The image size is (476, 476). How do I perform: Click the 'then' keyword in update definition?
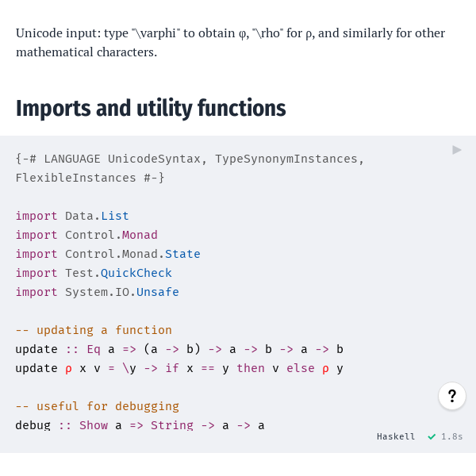click(x=251, y=368)
